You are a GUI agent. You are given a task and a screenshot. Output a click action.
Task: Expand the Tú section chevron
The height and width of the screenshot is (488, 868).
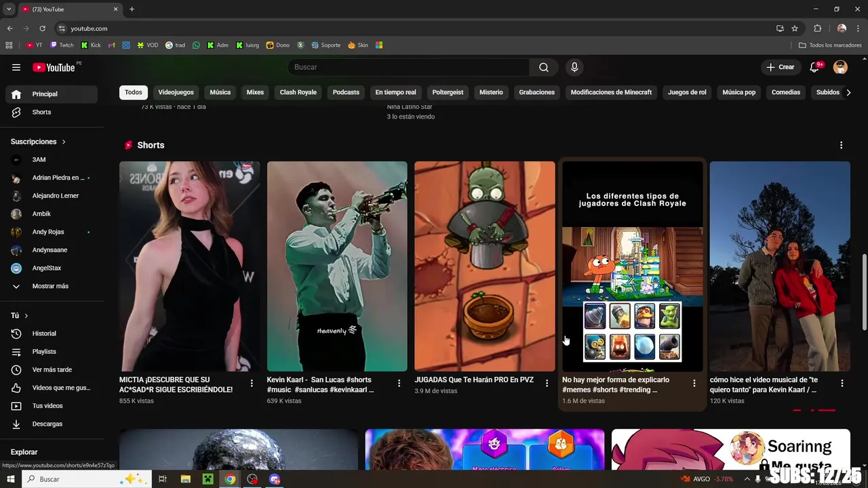[x=26, y=316]
